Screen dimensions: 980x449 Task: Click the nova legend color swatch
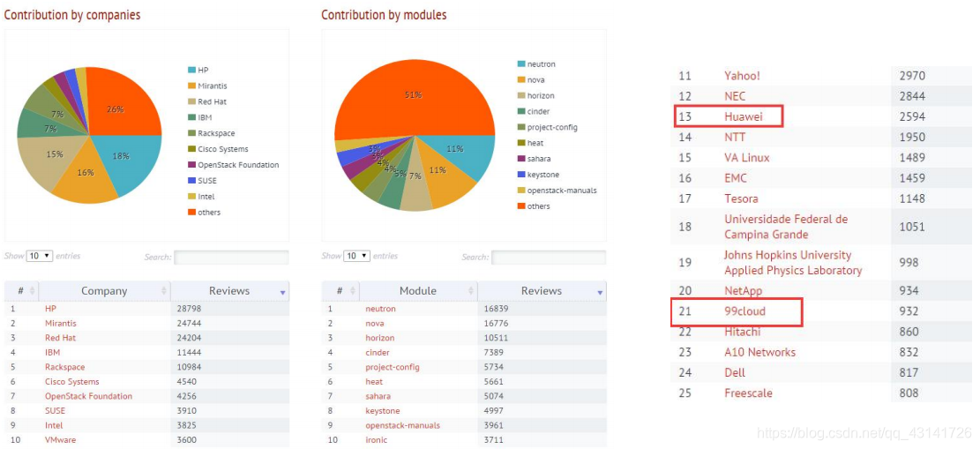tap(520, 80)
